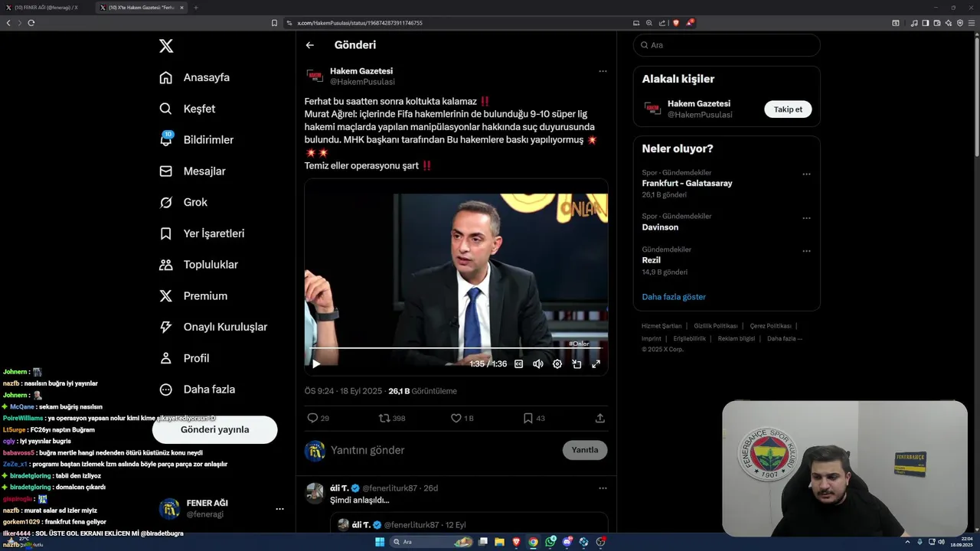This screenshot has width=980, height=551.
Task: Click the Ara search field
Action: 727,45
